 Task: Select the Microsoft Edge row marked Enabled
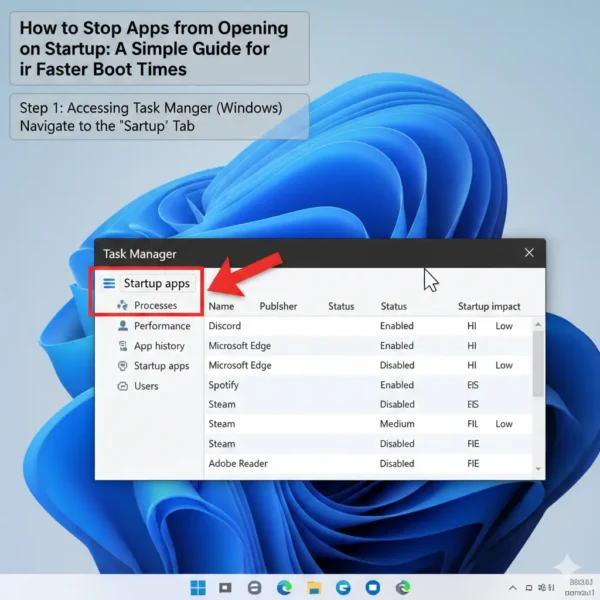[368, 346]
